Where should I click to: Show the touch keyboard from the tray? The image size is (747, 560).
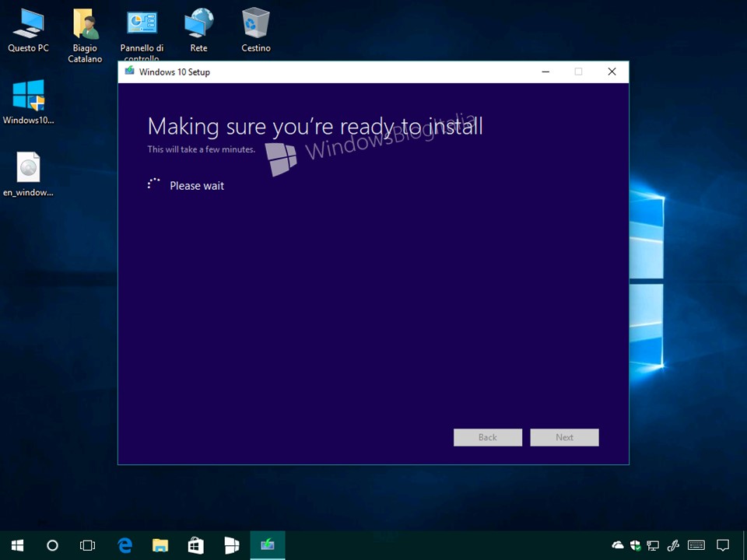tap(696, 545)
